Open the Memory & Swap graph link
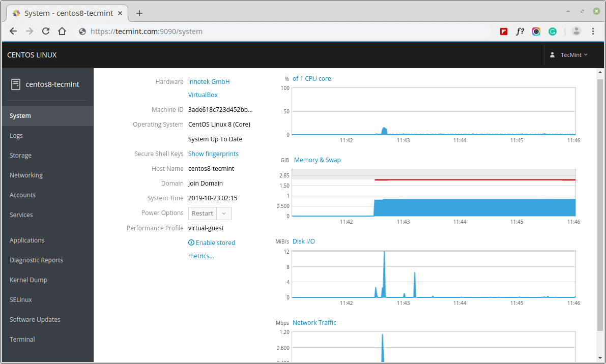 tap(318, 160)
